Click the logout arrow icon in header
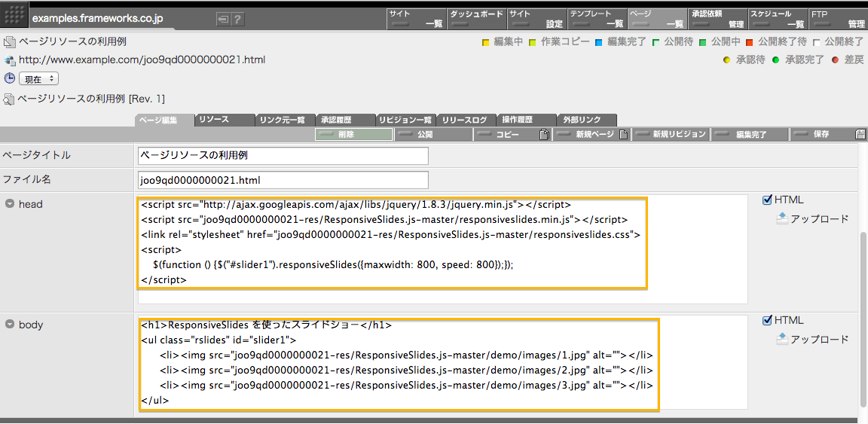Image resolution: width=868 pixels, height=424 pixels. (x=223, y=20)
